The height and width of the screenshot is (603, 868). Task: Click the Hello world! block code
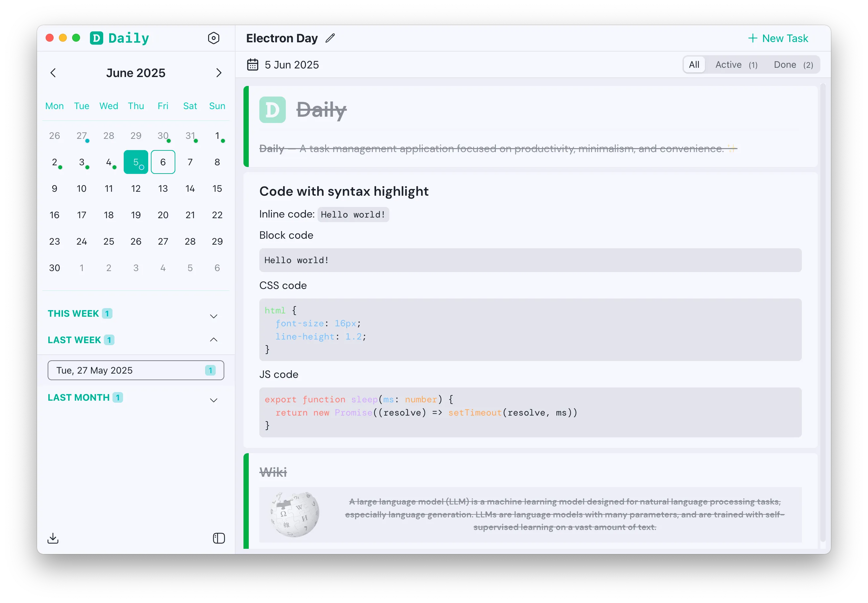coord(530,260)
